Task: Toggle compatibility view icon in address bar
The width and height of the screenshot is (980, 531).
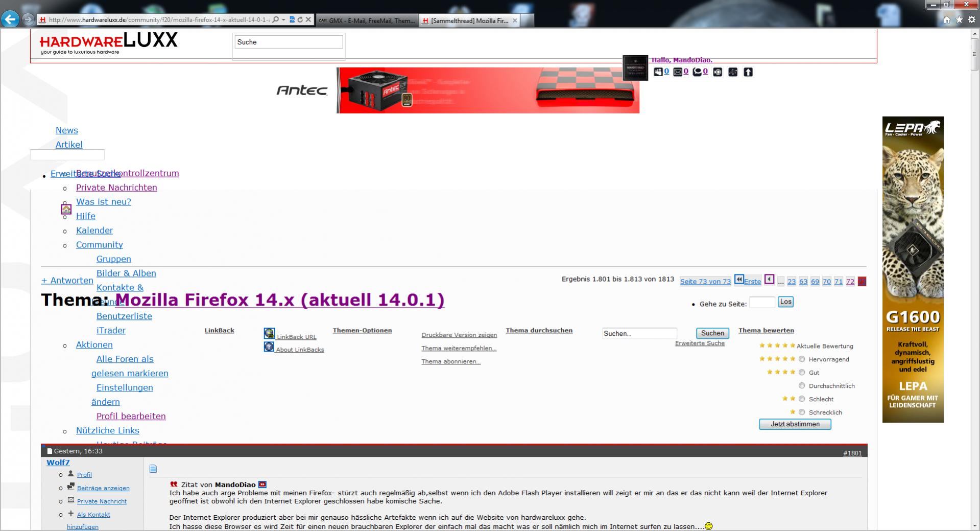Action: (292, 20)
